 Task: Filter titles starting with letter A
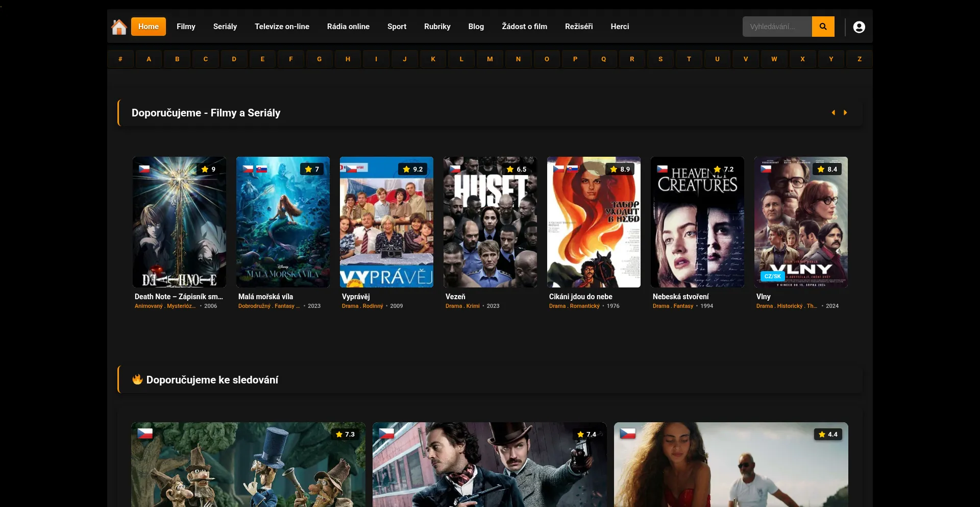(x=149, y=59)
